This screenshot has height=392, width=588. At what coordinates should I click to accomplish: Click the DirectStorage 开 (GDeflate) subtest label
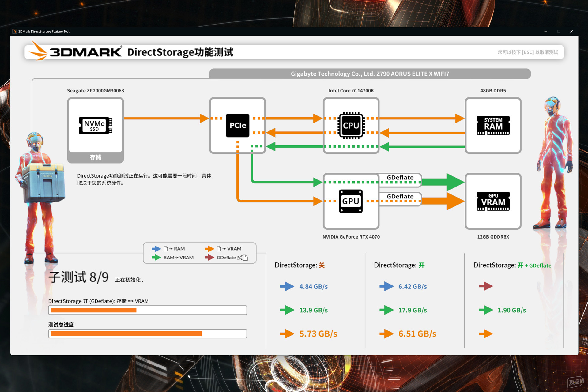coord(98,301)
